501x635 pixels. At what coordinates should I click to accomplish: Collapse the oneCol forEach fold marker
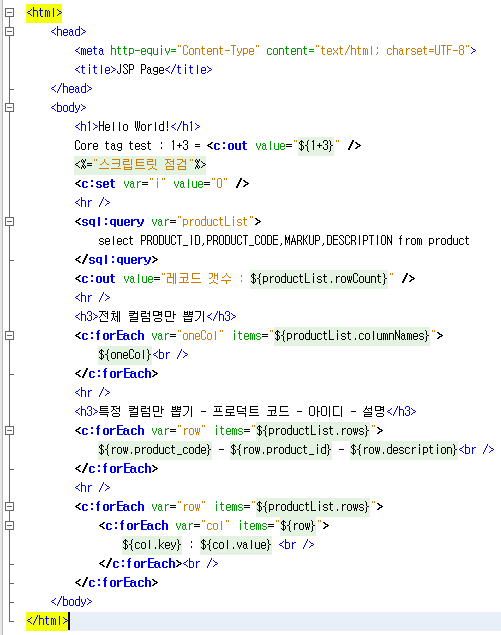coord(9,336)
